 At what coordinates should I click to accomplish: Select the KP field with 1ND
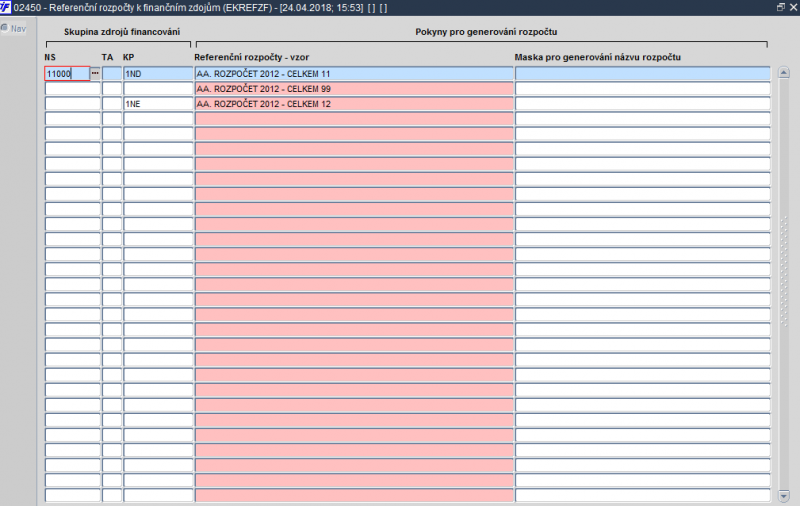pos(158,73)
